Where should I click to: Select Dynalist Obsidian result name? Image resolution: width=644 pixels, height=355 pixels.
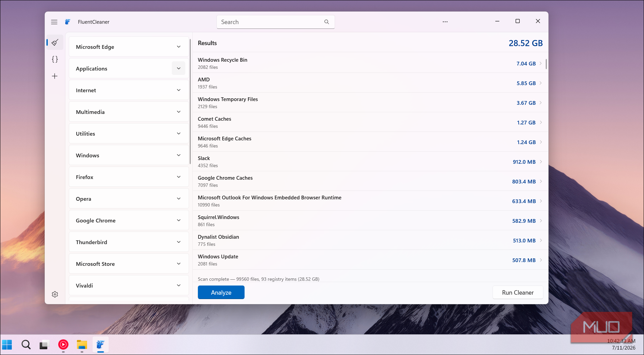(x=219, y=237)
